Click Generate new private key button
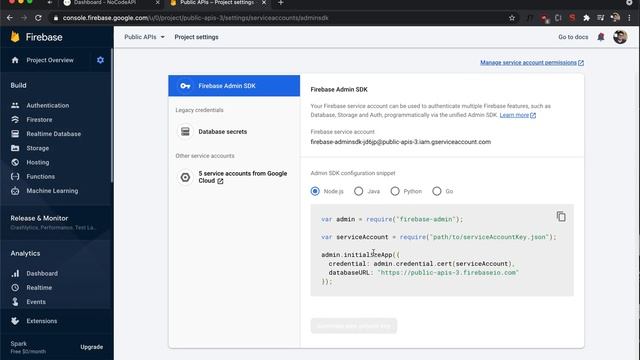Screen dimensions: 640x360 pyautogui.click(x=353, y=326)
